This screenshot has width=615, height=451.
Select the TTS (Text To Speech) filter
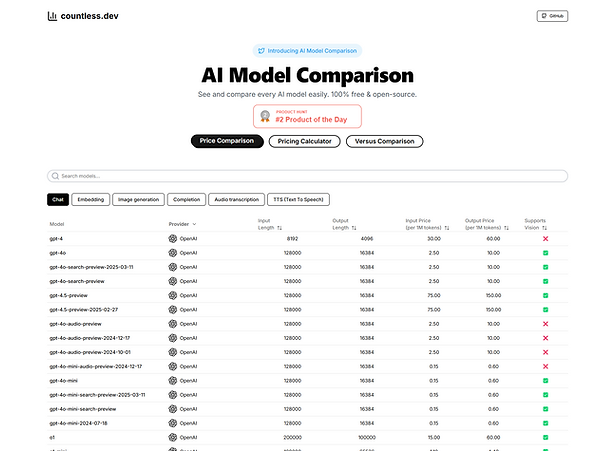(298, 200)
